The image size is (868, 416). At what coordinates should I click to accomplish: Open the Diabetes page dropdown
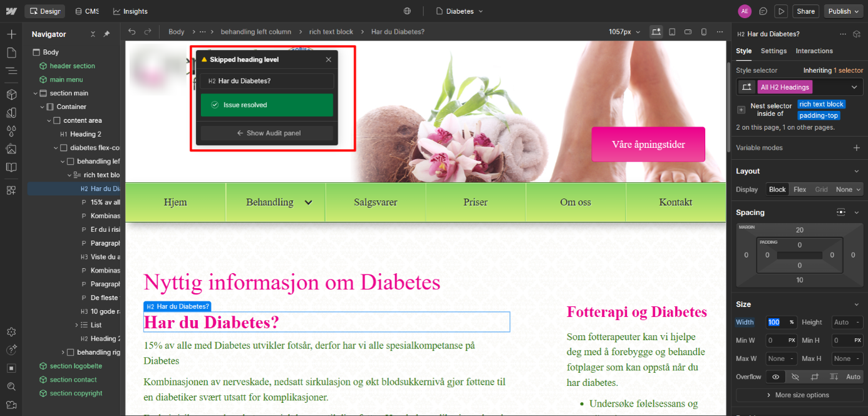(459, 11)
